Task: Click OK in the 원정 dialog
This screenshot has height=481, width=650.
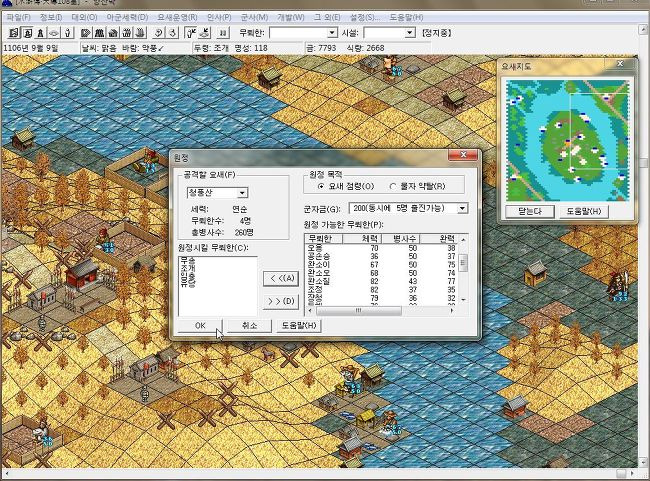Action: coord(200,326)
